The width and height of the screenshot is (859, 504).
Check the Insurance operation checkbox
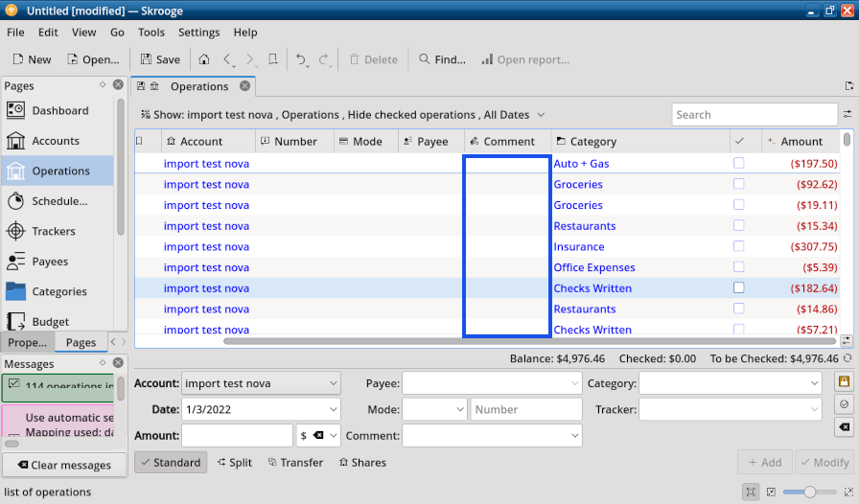[x=738, y=247]
